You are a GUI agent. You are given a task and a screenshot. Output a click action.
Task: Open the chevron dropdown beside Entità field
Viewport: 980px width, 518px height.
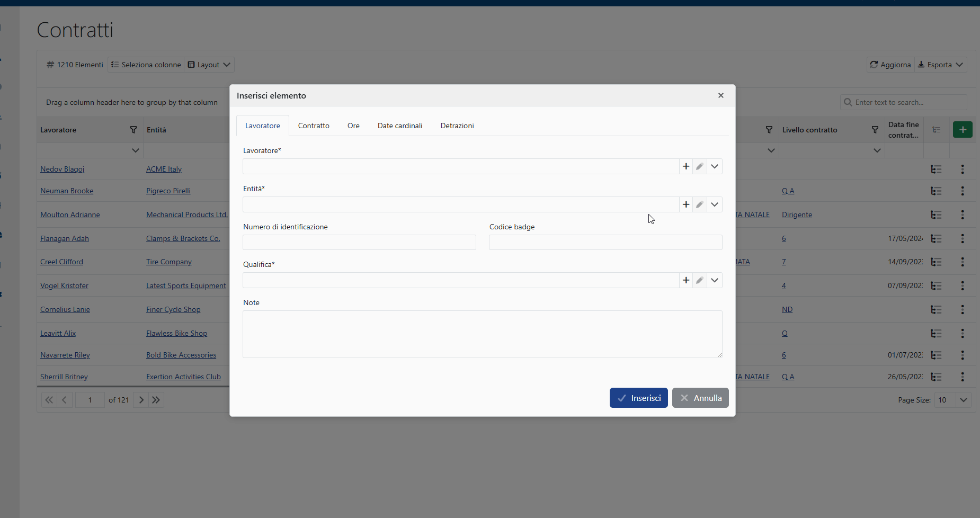(714, 204)
